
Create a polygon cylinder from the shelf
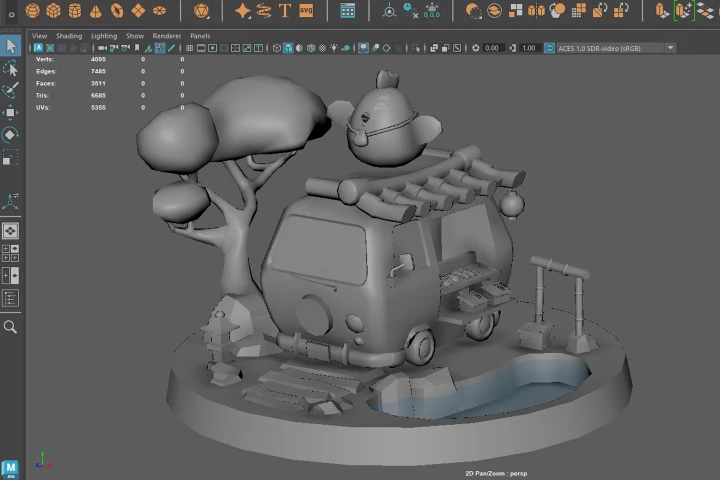point(75,11)
